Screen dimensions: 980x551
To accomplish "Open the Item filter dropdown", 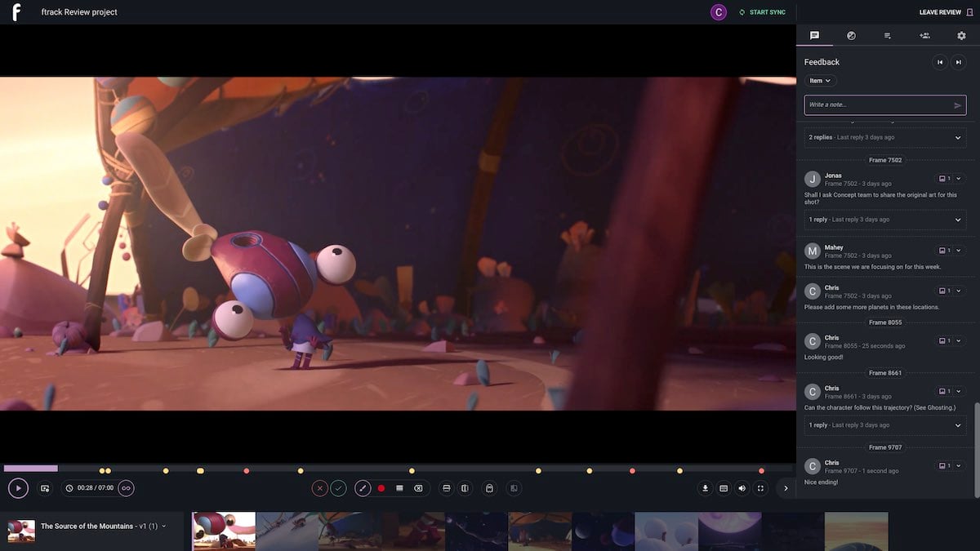I will (x=820, y=81).
